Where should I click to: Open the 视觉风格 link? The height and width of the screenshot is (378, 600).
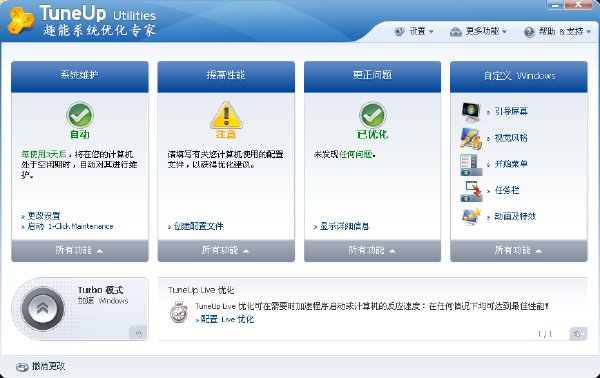[x=511, y=138]
